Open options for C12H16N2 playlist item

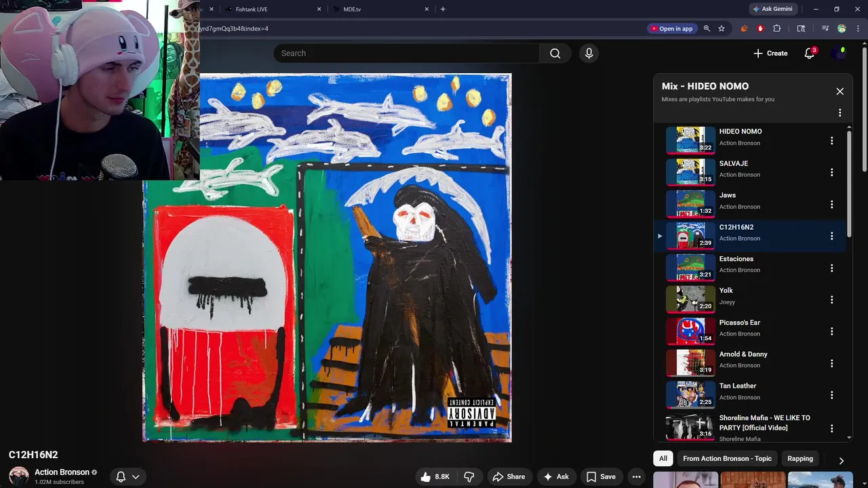point(831,237)
